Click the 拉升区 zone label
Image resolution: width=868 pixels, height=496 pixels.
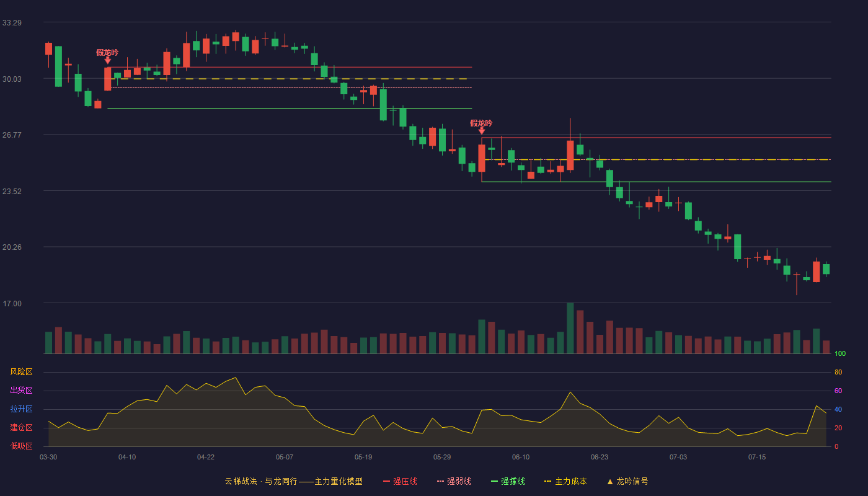point(21,409)
